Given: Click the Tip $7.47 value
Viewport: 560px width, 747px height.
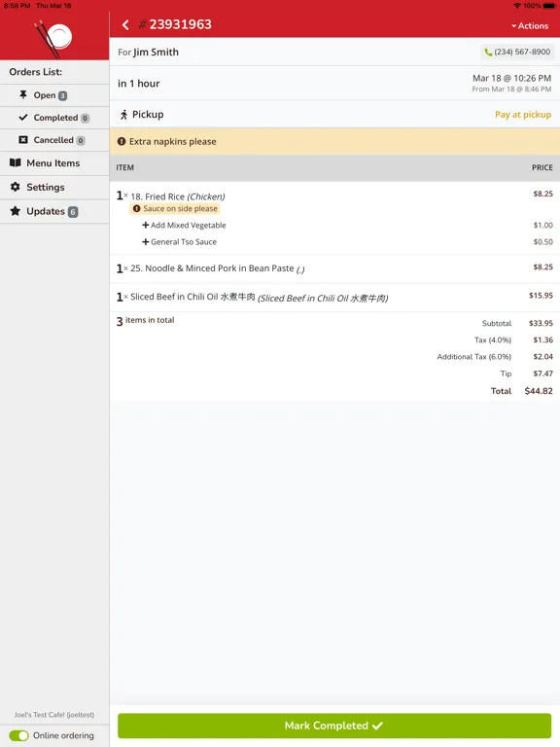Looking at the screenshot, I should click(542, 373).
